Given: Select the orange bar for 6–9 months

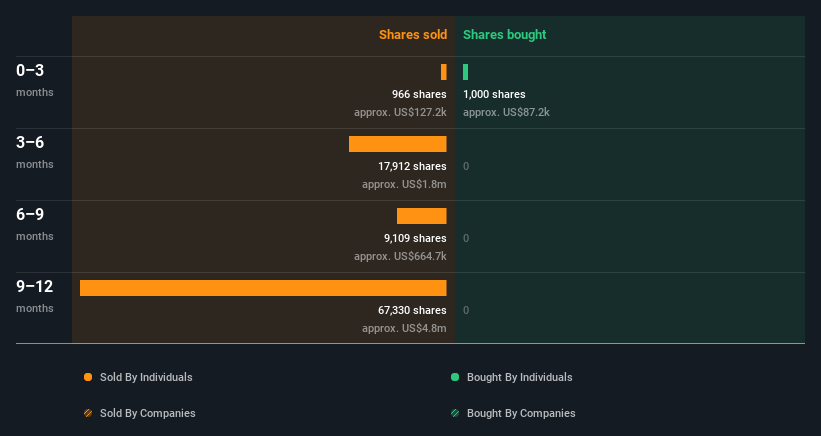Looking at the screenshot, I should 421,216.
